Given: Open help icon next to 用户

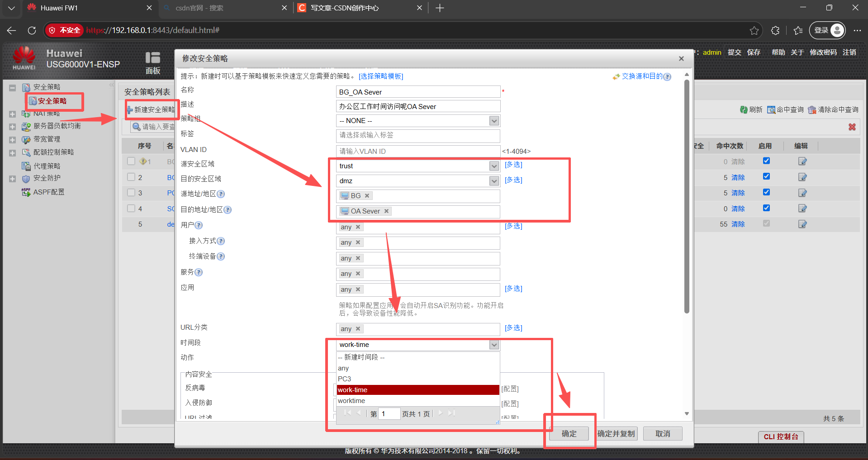Looking at the screenshot, I should (x=199, y=225).
